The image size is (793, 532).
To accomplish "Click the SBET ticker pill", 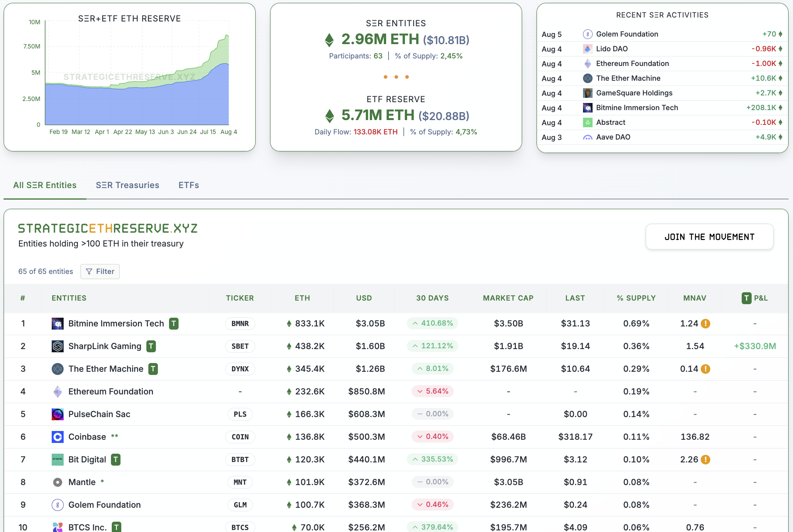I will point(240,346).
